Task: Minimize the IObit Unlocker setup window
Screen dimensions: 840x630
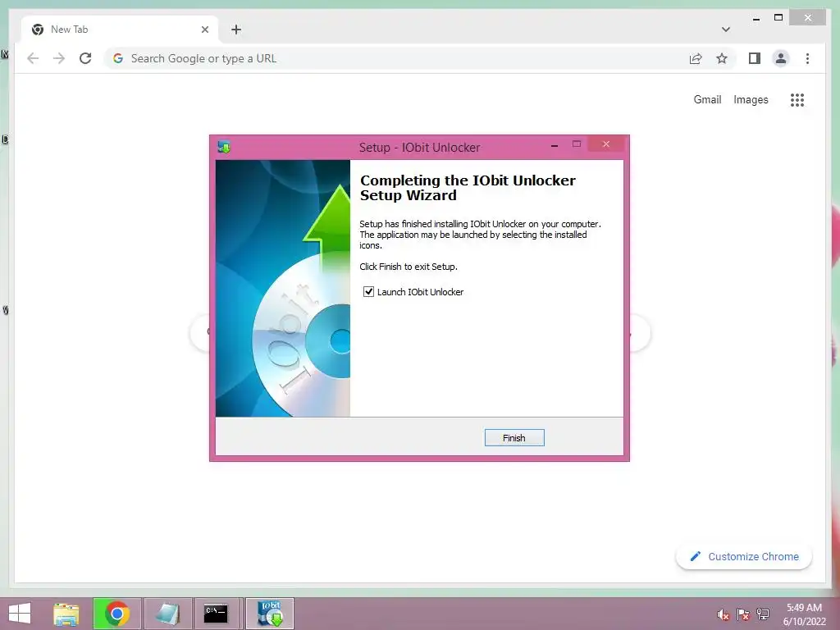Action: (x=555, y=144)
